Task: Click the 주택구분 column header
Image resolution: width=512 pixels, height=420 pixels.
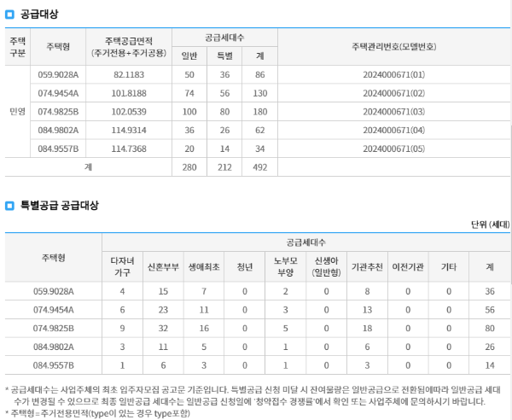Action: [x=18, y=47]
